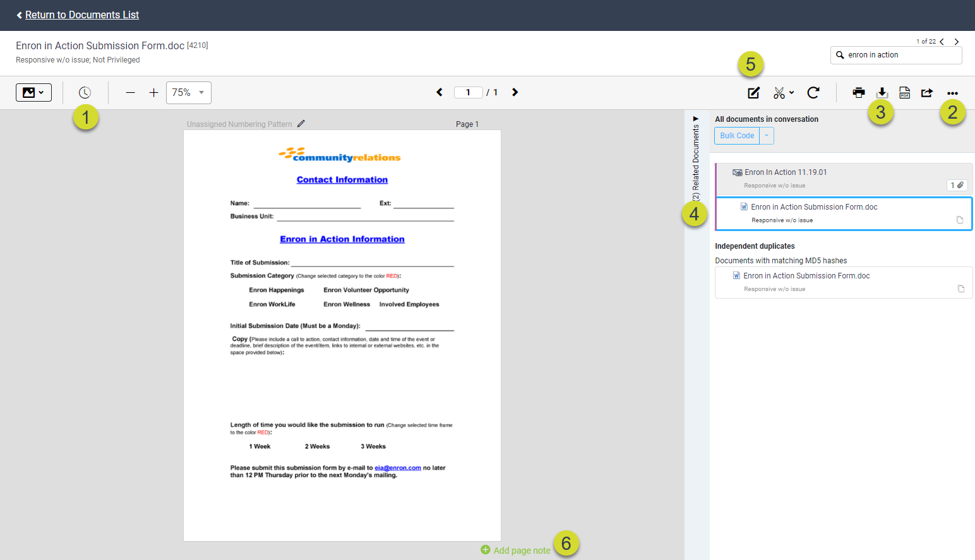Zoom out with the minus icon

click(x=130, y=93)
